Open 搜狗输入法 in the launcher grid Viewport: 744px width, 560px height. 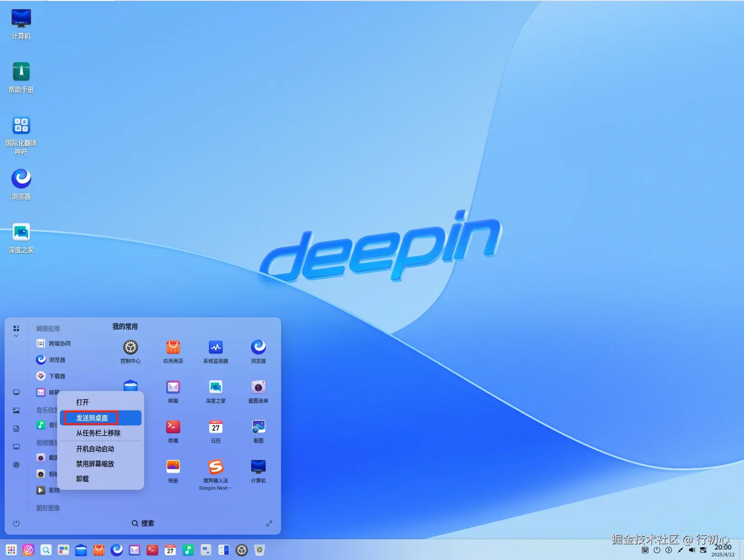pos(216,474)
